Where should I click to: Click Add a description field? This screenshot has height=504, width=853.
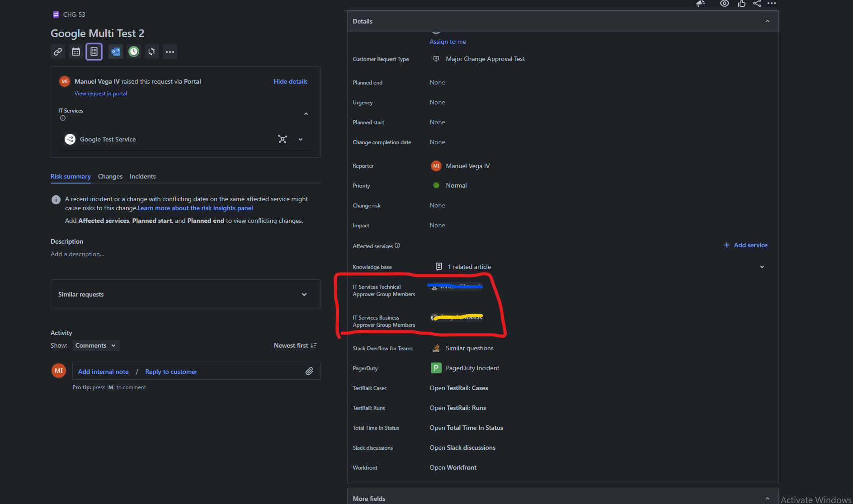click(77, 254)
